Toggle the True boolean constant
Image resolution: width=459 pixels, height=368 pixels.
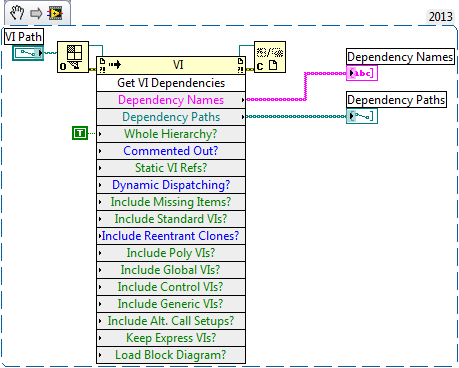click(80, 133)
